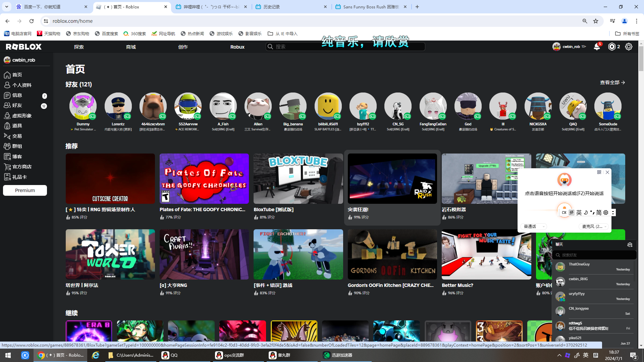Open QQ from the taskbar
Viewport: 644px width, 362px height.
coord(185,355)
